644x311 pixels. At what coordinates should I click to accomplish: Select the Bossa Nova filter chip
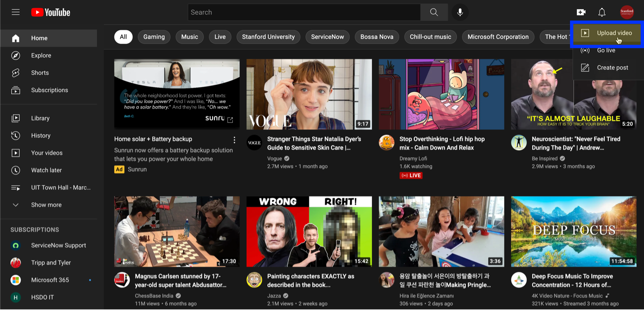[x=377, y=37]
